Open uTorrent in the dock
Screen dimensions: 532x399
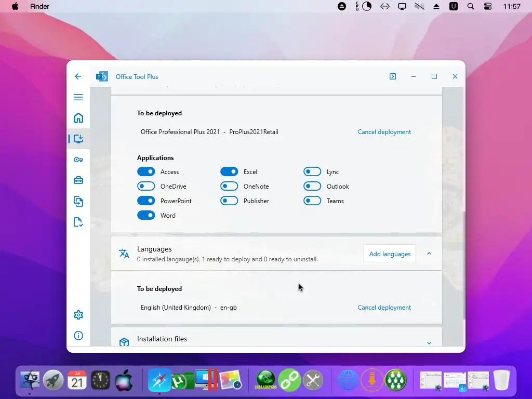pos(182,381)
